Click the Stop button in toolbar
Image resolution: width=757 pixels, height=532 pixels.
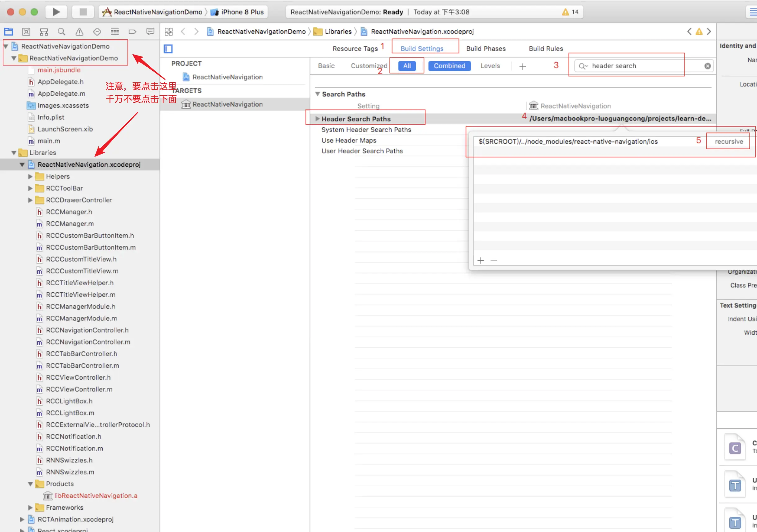point(83,12)
